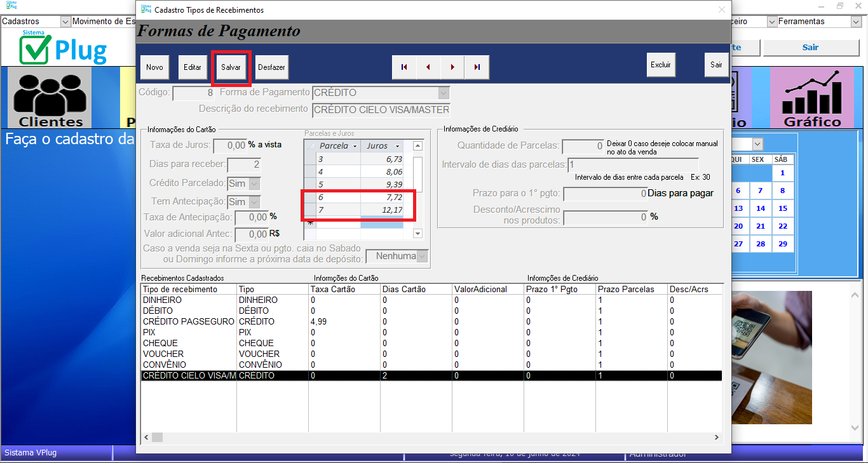Image resolution: width=868 pixels, height=463 pixels.
Task: Open the Ferramentas menu dropdown
Action: (855, 22)
